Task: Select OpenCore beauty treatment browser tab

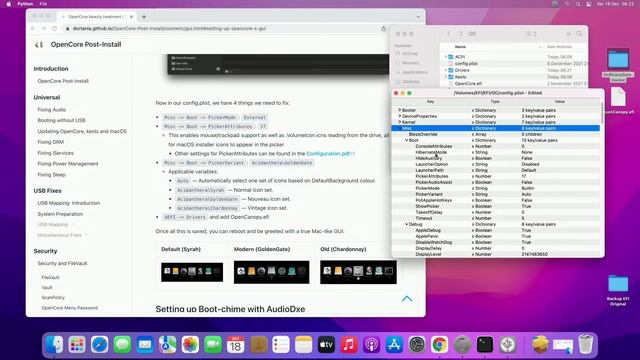Action: point(97,17)
